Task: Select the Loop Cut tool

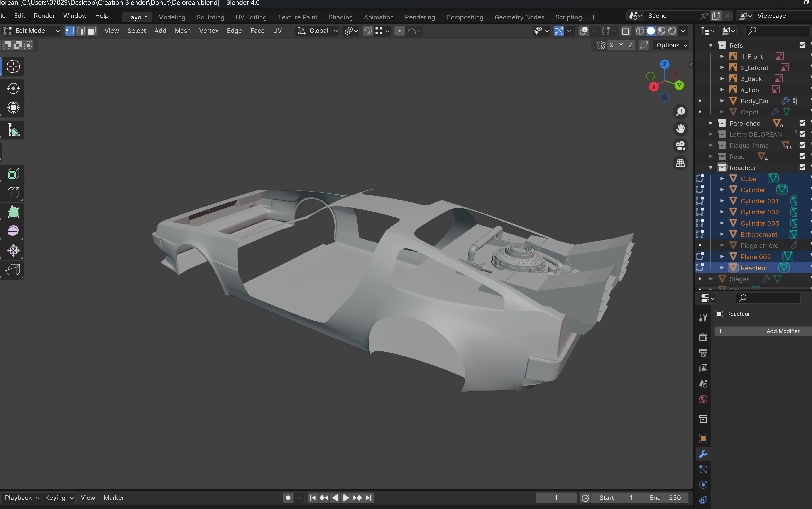Action: point(13,193)
